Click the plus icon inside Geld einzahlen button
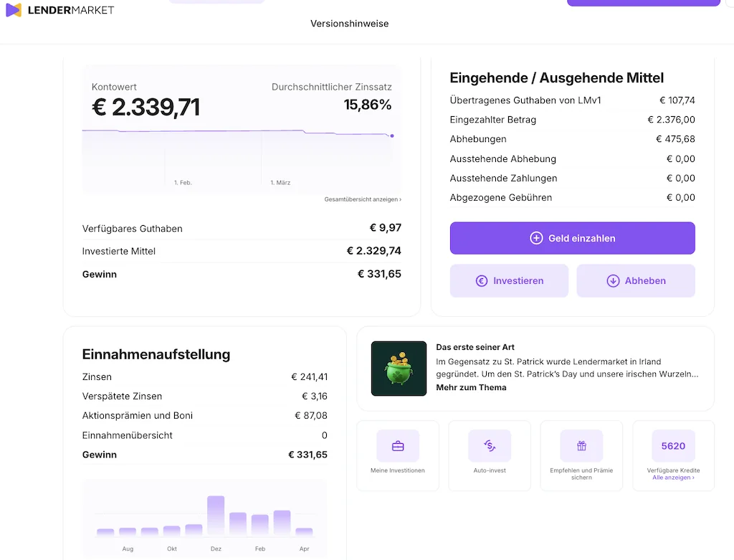The image size is (734, 560). [x=535, y=238]
